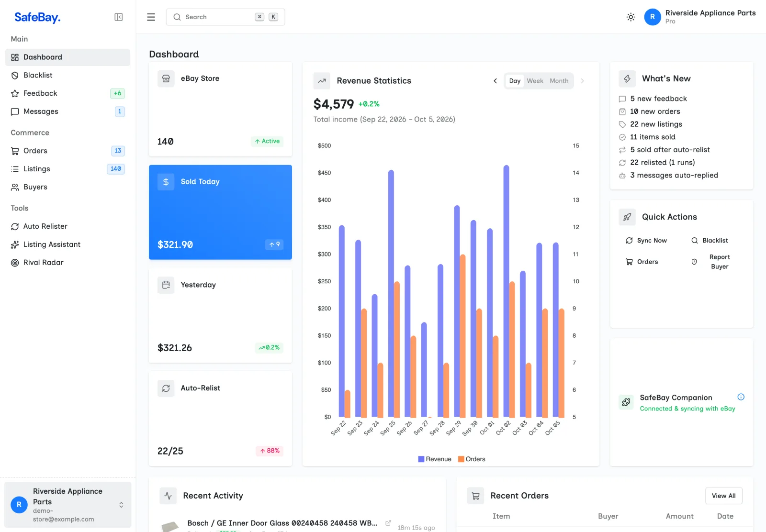Open Blacklist in the sidebar
Image resolution: width=766 pixels, height=532 pixels.
(68, 76)
